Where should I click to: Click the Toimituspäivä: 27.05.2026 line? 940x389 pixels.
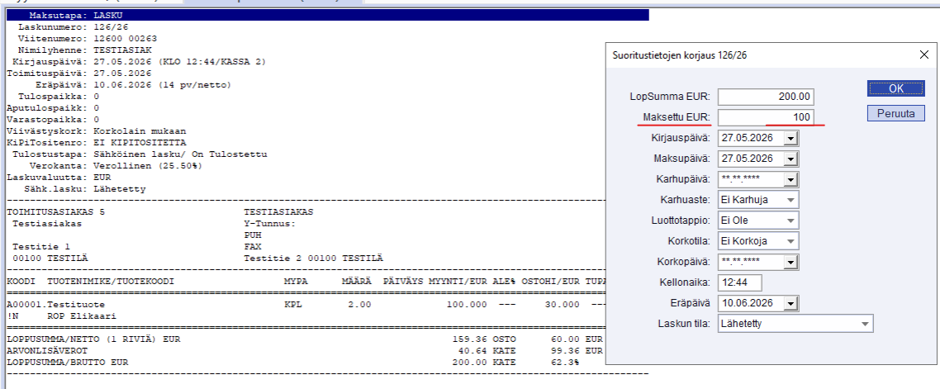click(79, 74)
